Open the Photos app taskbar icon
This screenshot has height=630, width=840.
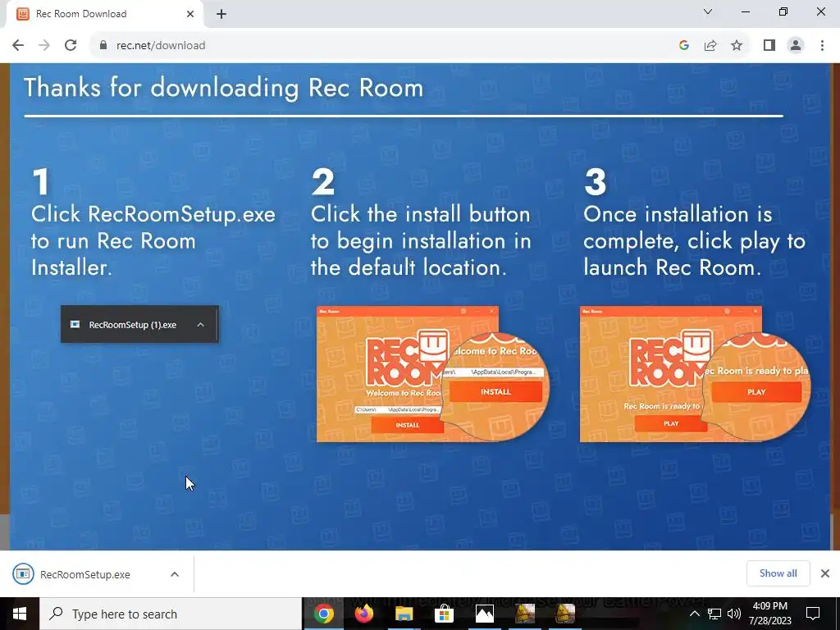484,614
